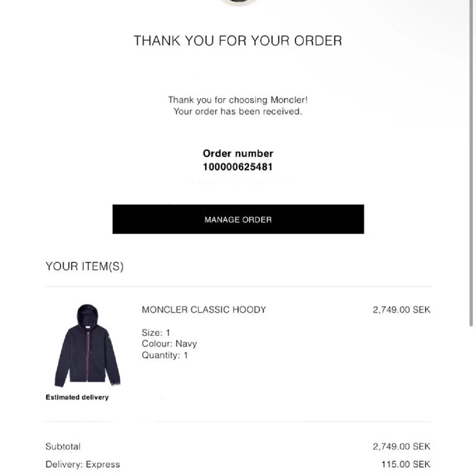Click the Subtotal label
Viewport: 476px width, 476px height.
(63, 446)
